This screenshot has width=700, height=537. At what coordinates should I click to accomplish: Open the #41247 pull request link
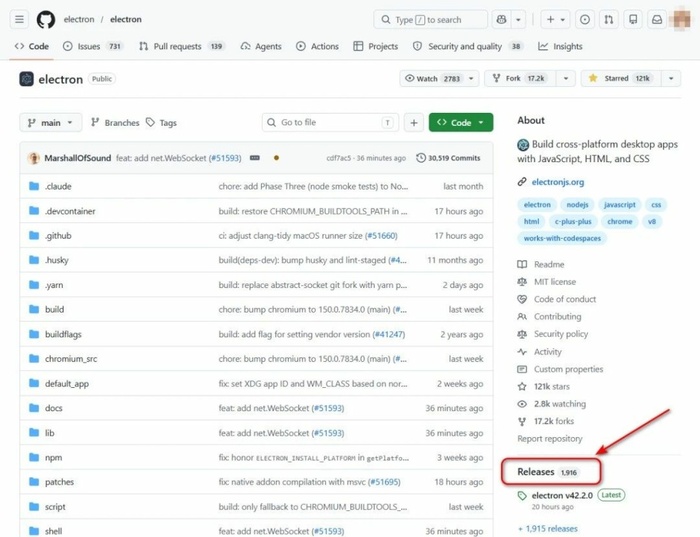click(x=389, y=334)
